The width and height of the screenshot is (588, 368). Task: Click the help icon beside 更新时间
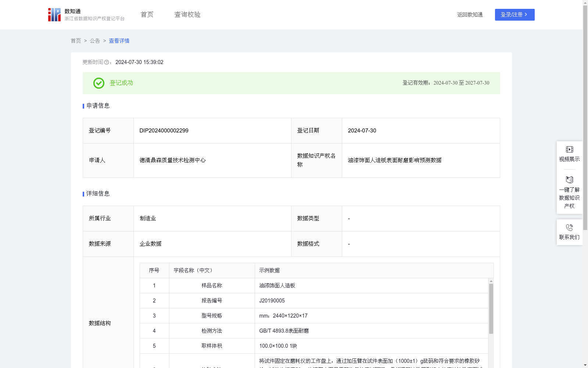(x=107, y=63)
